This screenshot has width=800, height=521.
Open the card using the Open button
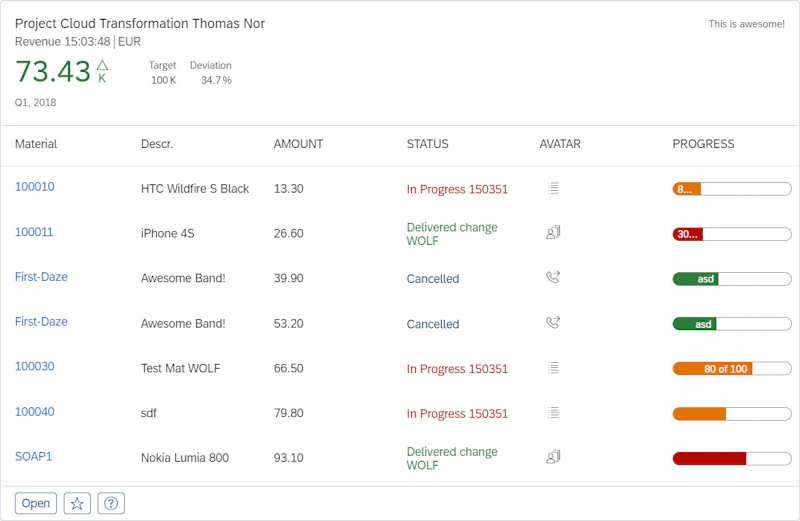click(36, 504)
